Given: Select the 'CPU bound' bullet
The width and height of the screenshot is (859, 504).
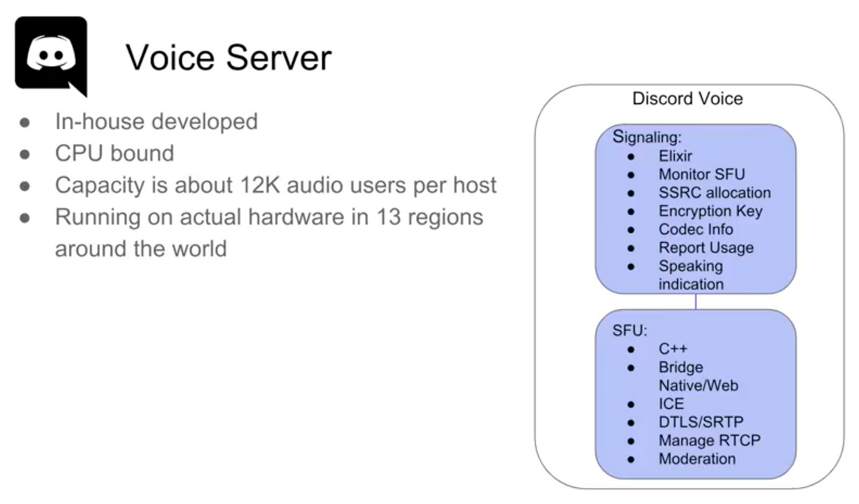Looking at the screenshot, I should (x=115, y=153).
